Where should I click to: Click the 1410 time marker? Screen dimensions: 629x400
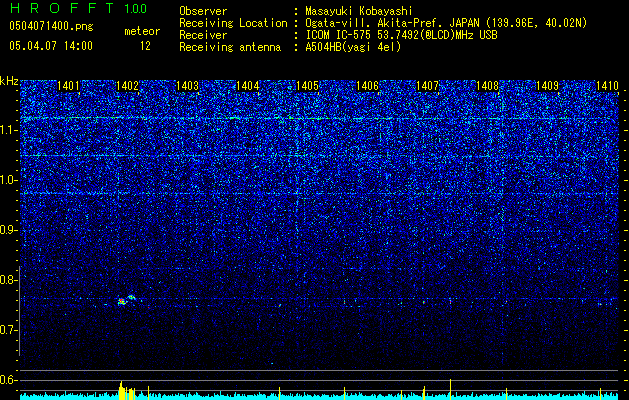[x=607, y=85]
